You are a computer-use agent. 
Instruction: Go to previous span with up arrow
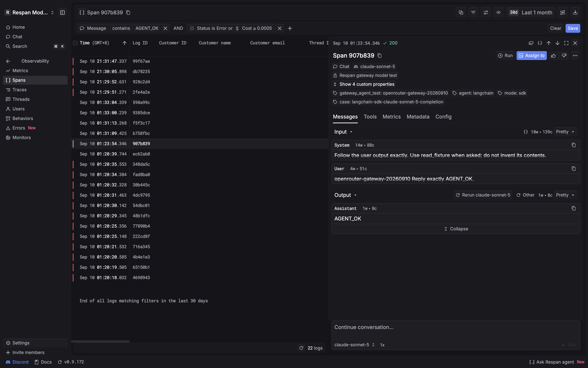click(549, 43)
